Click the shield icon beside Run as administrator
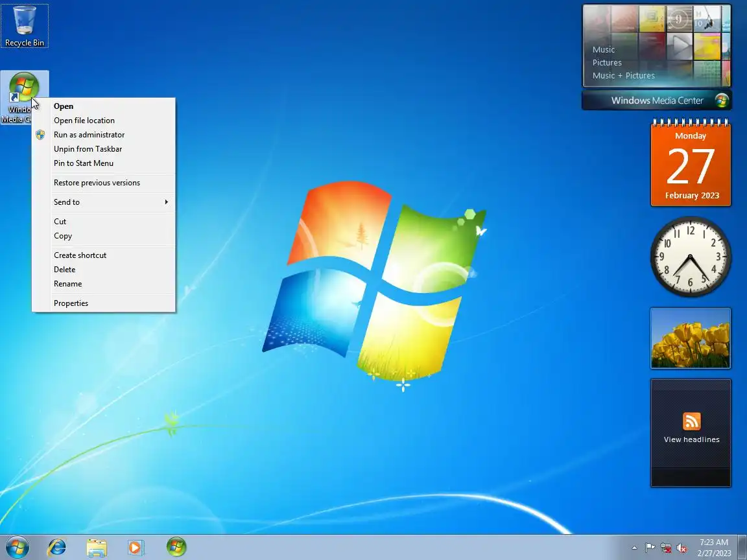Screen dimensions: 747x560 click(x=40, y=135)
